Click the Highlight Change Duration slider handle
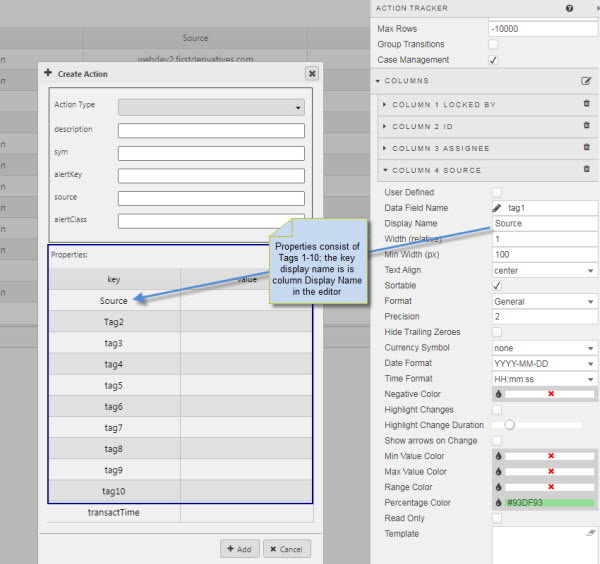600x564 pixels. (509, 425)
